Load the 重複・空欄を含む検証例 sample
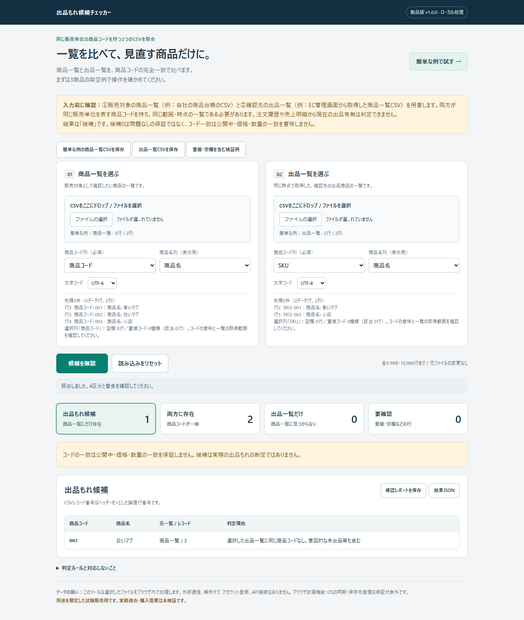 [216, 149]
